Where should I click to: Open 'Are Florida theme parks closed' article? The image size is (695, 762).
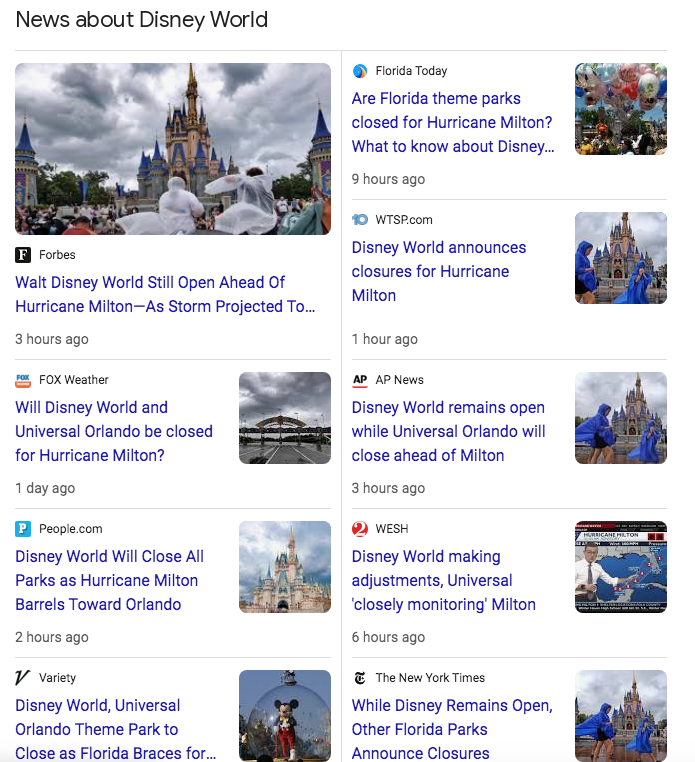pyautogui.click(x=453, y=122)
